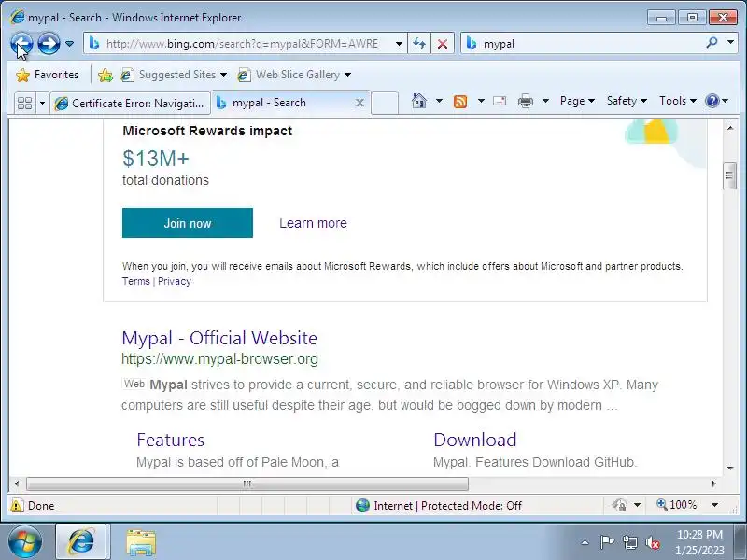The width and height of the screenshot is (747, 560).
Task: Click the Print icon
Action: (526, 101)
